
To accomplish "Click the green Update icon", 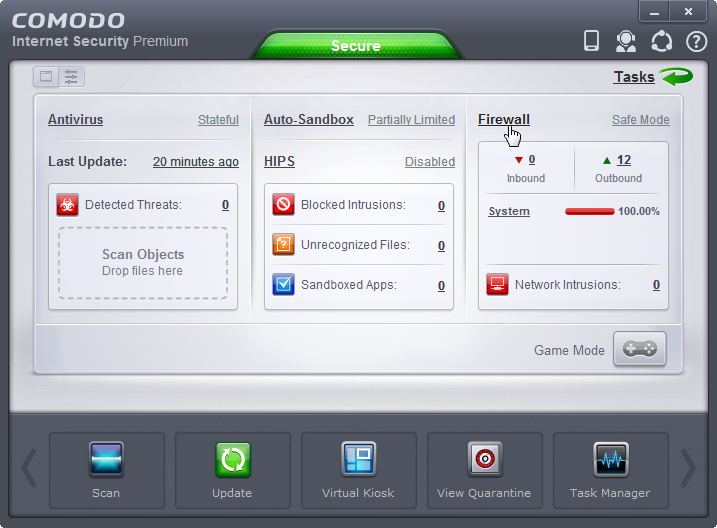I will [232, 461].
